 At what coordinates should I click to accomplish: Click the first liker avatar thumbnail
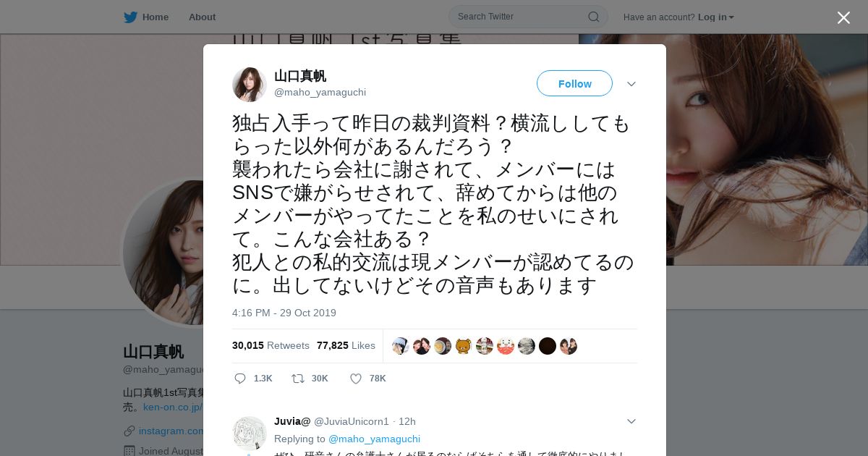[x=401, y=346]
